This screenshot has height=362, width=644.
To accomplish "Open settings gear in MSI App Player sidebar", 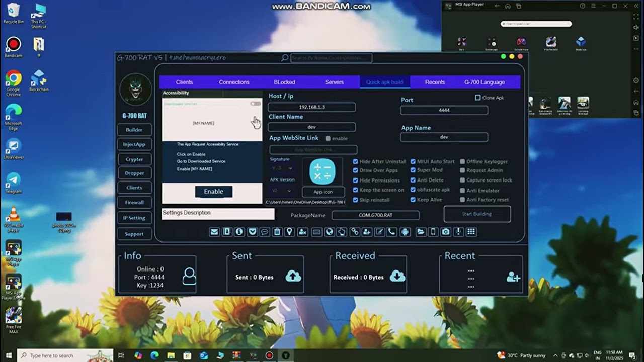I will [x=636, y=80].
